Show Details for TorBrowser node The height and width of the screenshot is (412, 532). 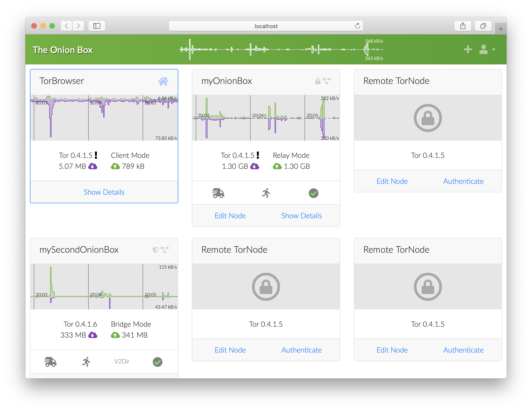click(x=104, y=192)
